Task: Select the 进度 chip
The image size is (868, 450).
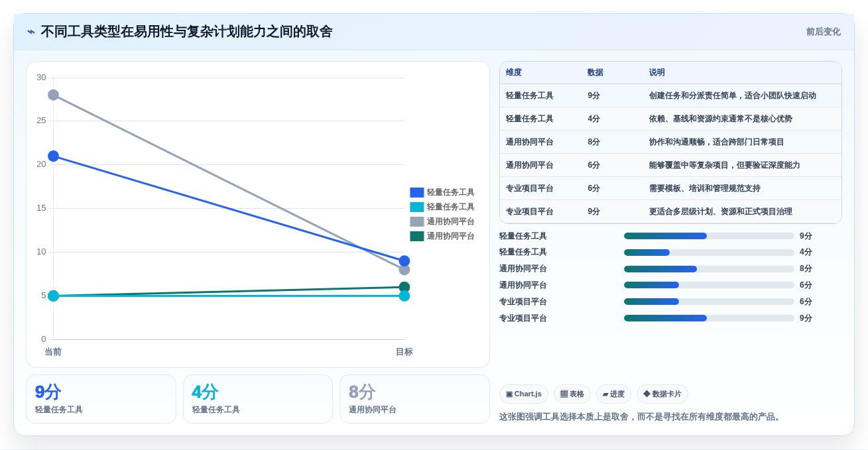Action: click(613, 394)
